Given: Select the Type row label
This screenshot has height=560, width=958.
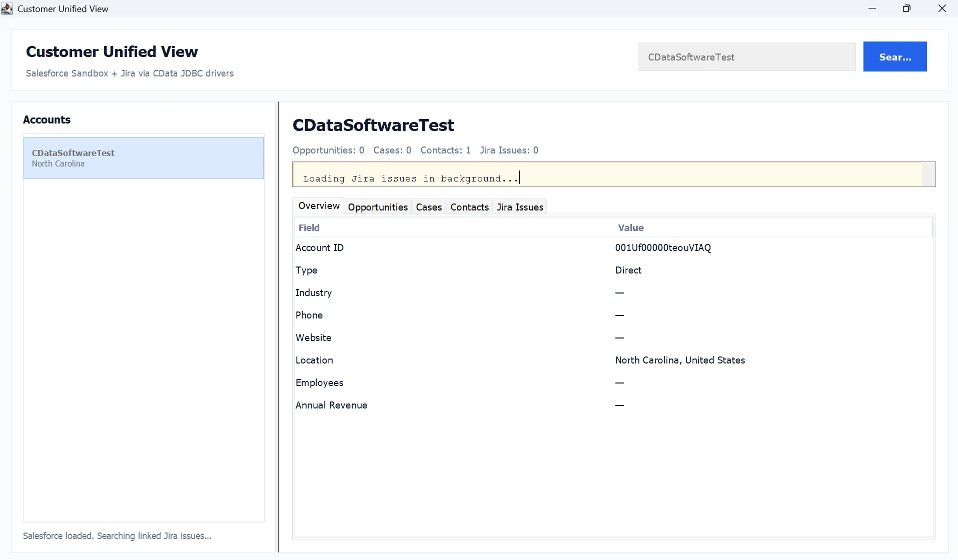Looking at the screenshot, I should coord(306,270).
